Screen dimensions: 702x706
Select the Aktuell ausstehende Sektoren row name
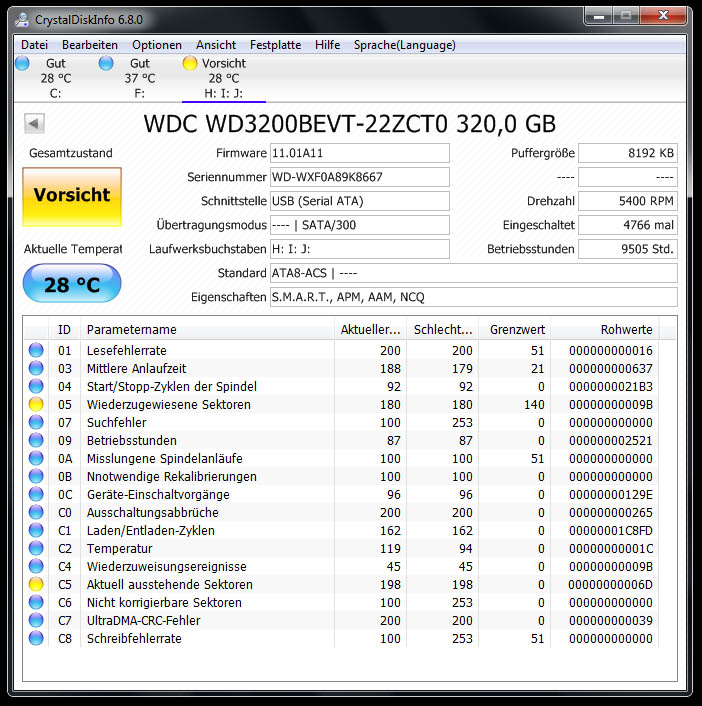tap(169, 584)
